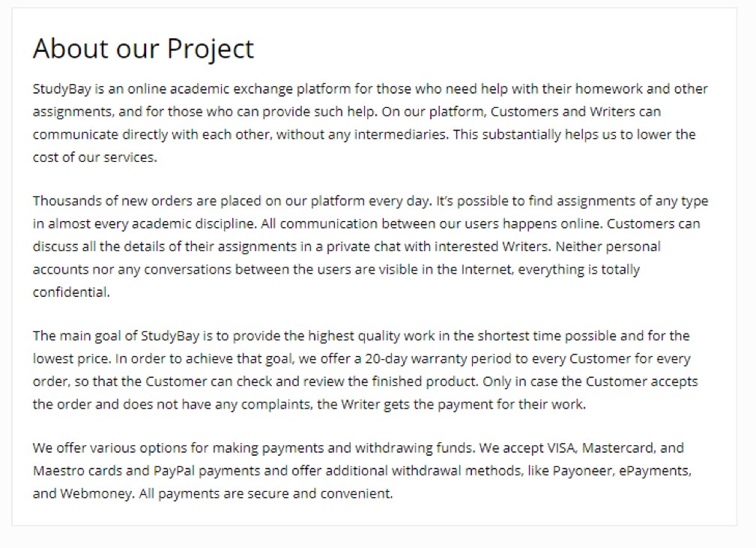
Task: Click the "About our Project" heading
Action: coord(143,49)
